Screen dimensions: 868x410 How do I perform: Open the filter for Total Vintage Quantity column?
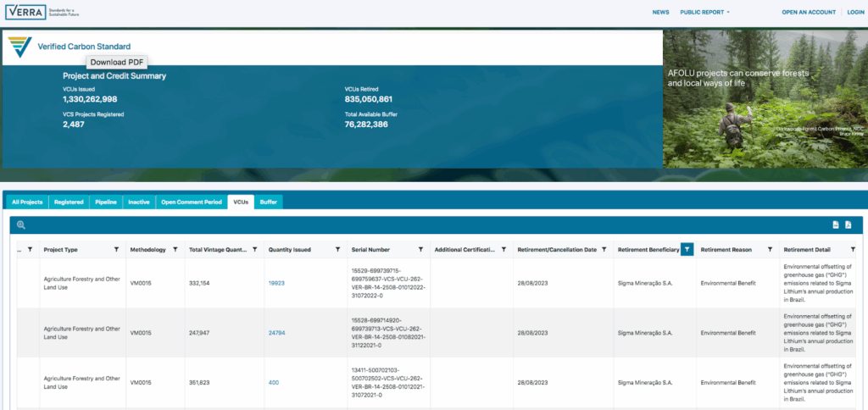(254, 250)
